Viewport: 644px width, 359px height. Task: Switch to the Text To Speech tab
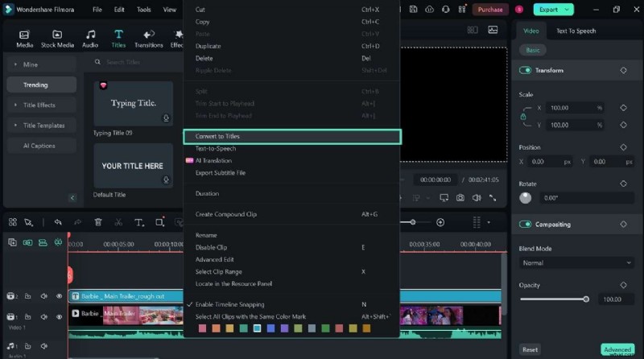(x=576, y=31)
